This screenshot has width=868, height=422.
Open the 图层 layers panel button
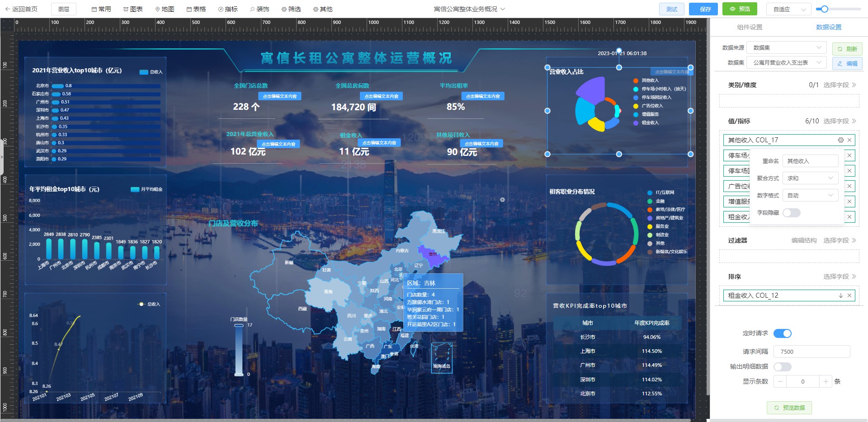click(64, 9)
